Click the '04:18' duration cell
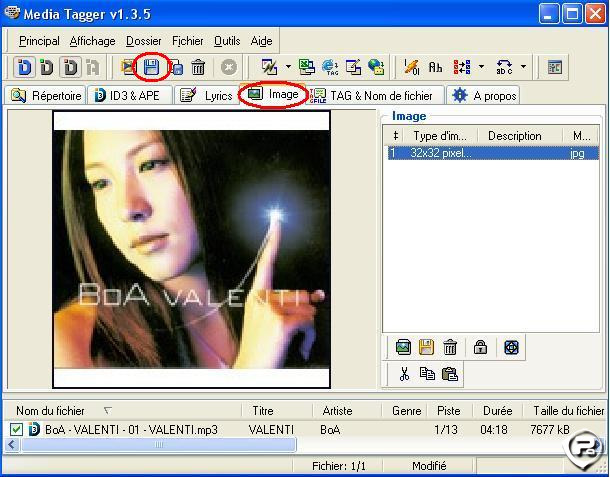 coord(494,430)
